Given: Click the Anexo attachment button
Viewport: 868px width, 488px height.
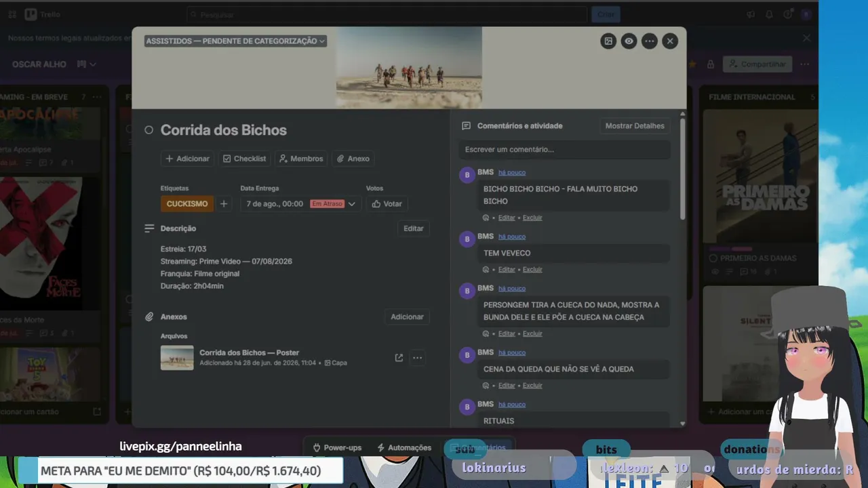Looking at the screenshot, I should 353,159.
